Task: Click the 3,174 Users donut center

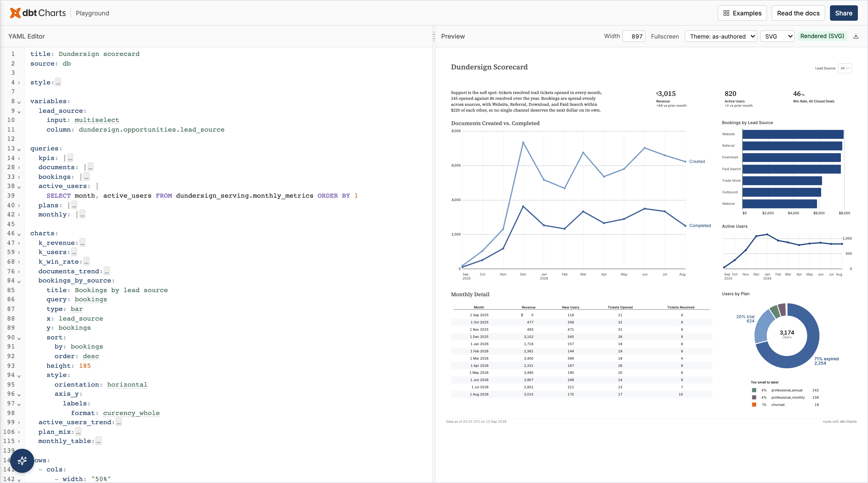Action: (x=786, y=334)
